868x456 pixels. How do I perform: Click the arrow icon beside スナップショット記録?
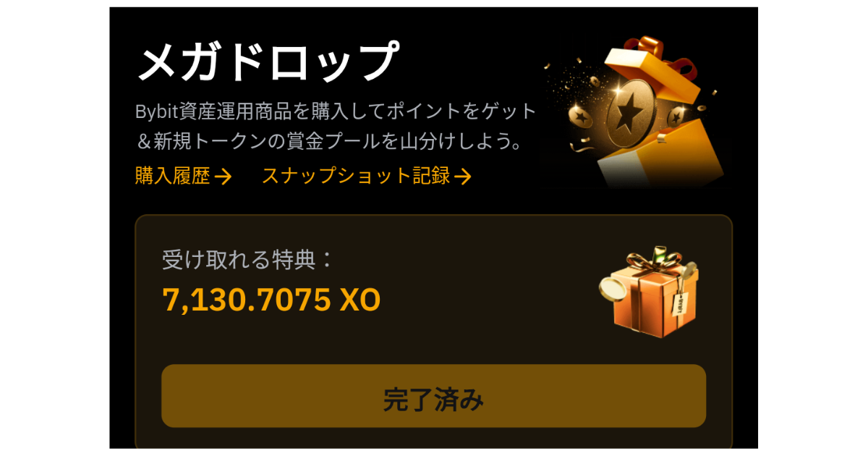(463, 177)
